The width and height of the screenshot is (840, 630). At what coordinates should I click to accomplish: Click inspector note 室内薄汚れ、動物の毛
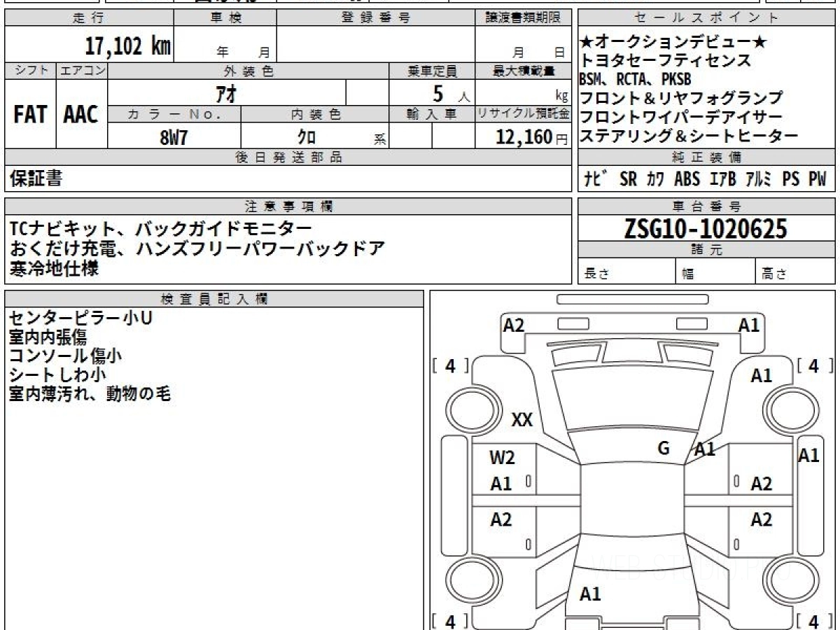90,394
